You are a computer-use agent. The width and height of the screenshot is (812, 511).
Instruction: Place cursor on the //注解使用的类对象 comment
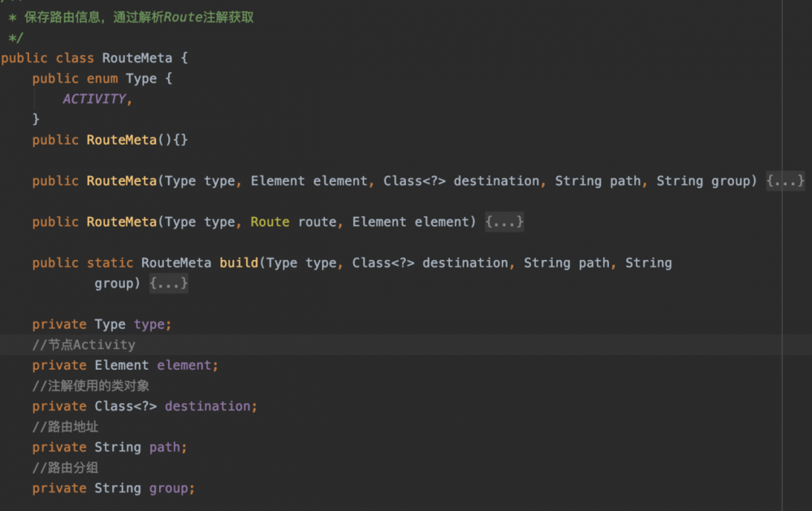pos(91,385)
